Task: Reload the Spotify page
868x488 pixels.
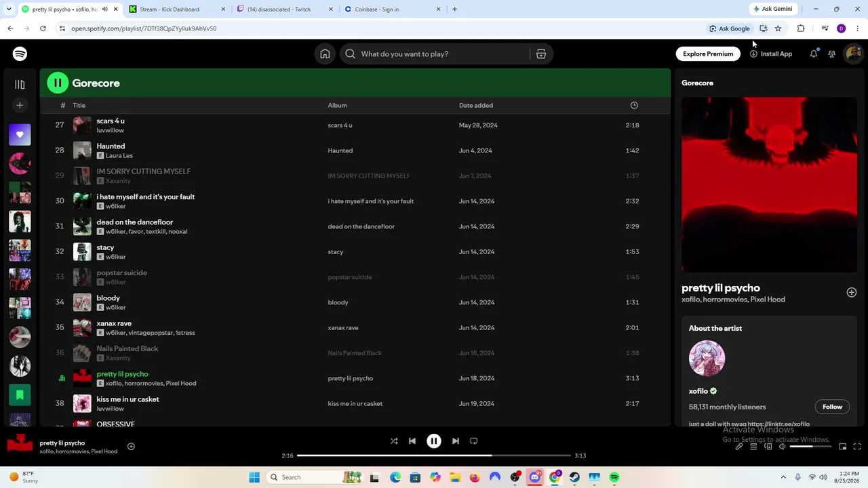Action: coord(43,28)
